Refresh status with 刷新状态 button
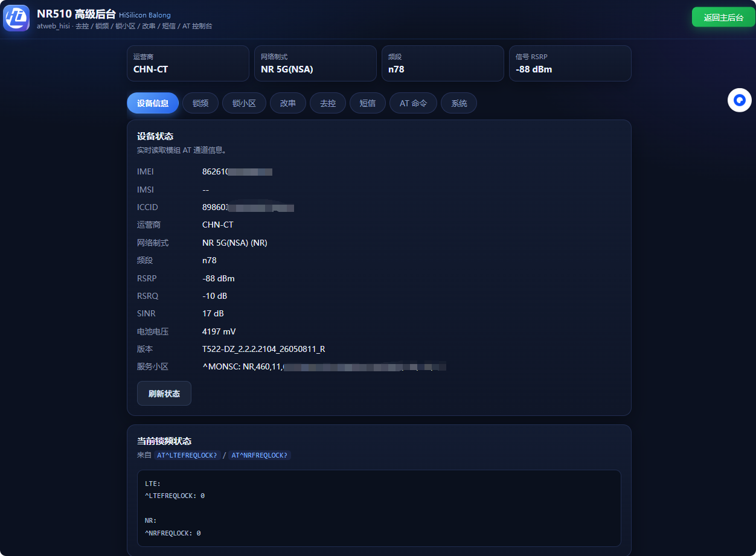The height and width of the screenshot is (556, 756). [164, 394]
